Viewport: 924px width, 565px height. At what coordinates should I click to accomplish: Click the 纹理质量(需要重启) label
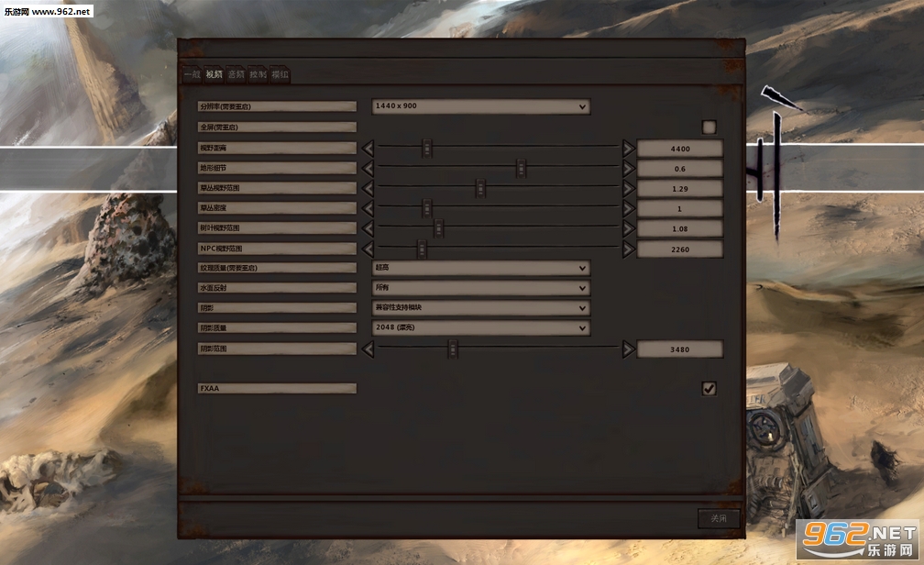pyautogui.click(x=277, y=268)
